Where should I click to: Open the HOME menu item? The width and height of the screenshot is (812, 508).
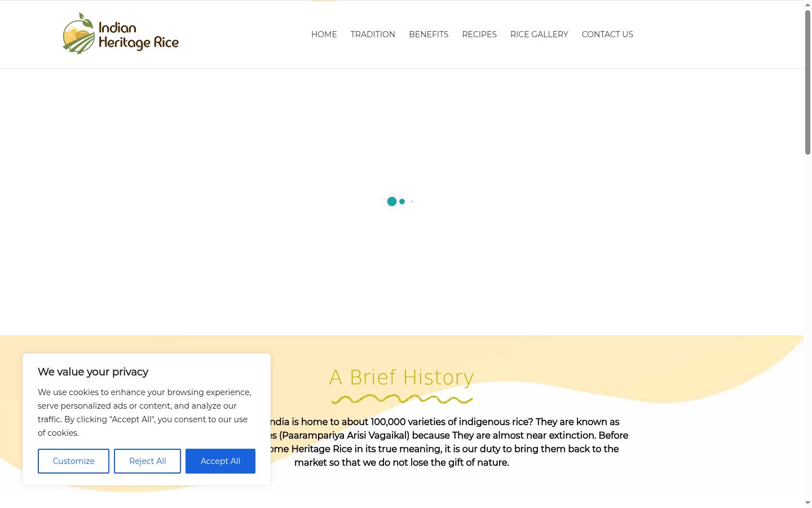[324, 34]
